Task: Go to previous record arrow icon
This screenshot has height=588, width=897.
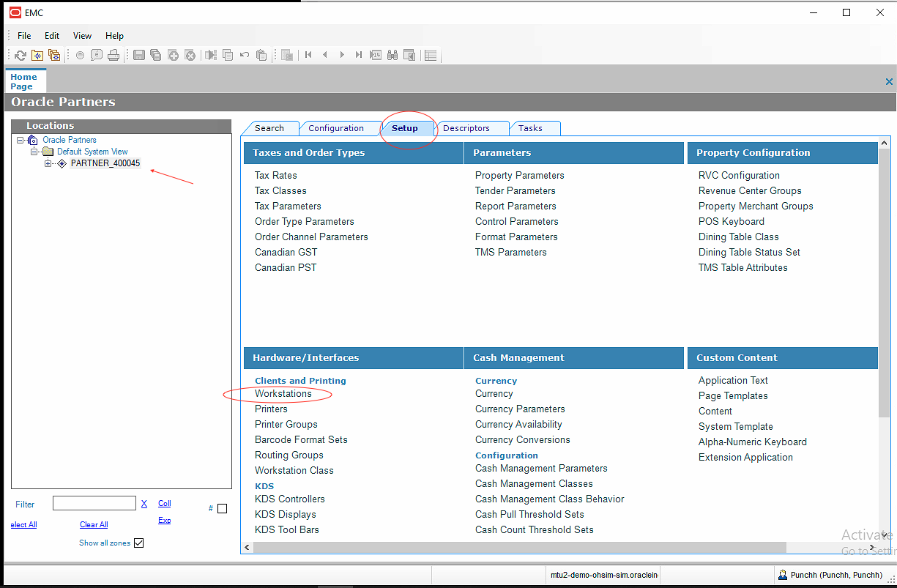Action: point(325,55)
